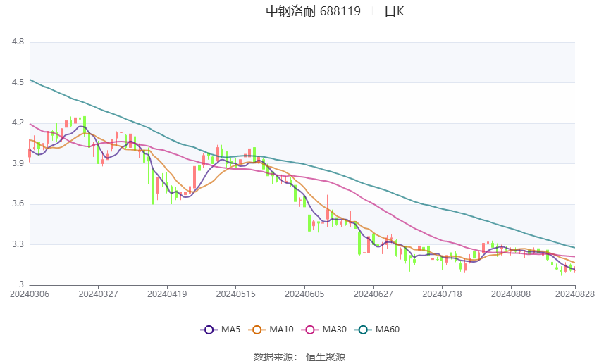Click the 20240306 date axis label
The image size is (599, 364).
30,294
